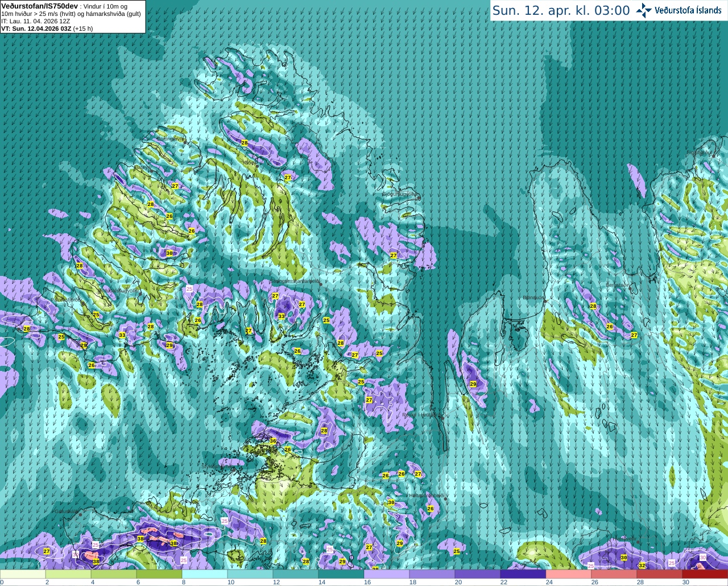Pick the pale yellow 0–2 legend swatch
The height and width of the screenshot is (586, 728).
[23, 575]
